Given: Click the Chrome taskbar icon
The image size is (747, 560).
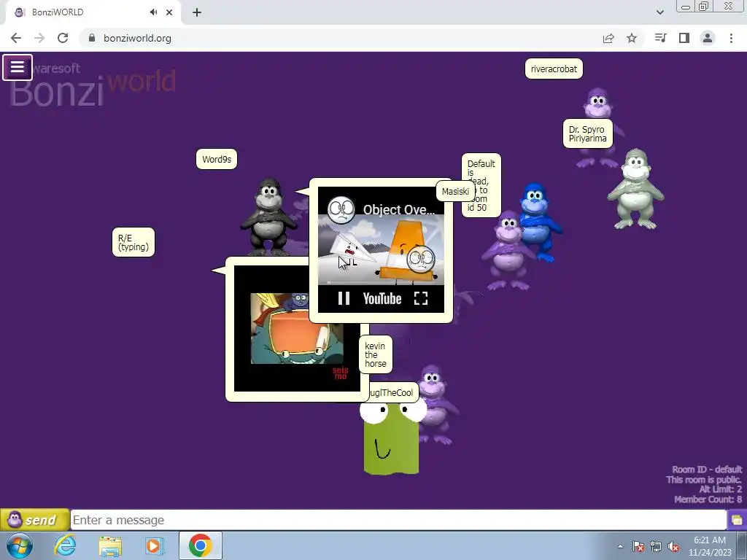Looking at the screenshot, I should point(200,545).
